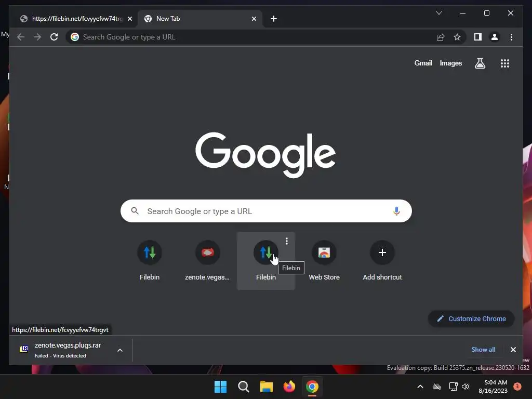Click the zenote.vegas.plugs.rar download item
This screenshot has height=399, width=532.
[68, 350]
